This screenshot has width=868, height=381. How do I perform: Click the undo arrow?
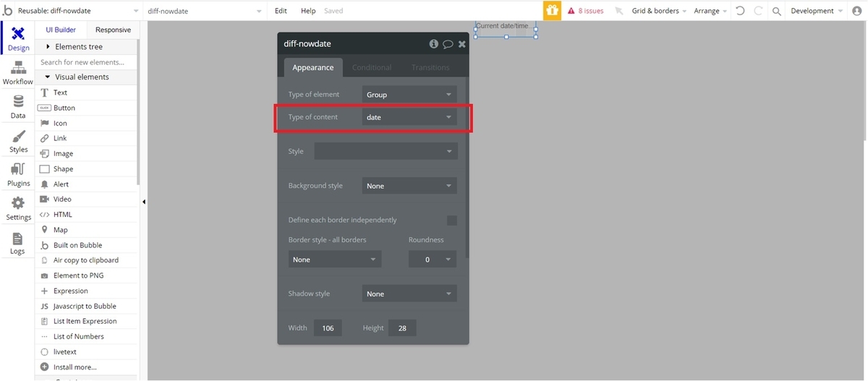point(740,11)
